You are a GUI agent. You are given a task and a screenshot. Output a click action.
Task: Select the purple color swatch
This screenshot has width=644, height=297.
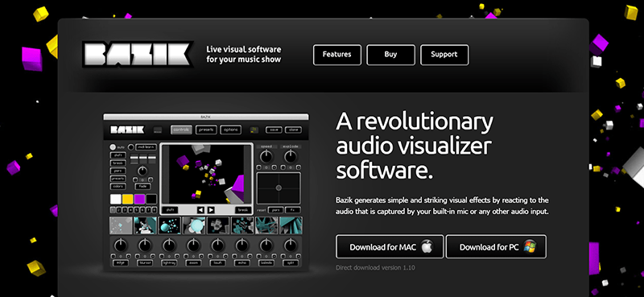[x=139, y=200]
